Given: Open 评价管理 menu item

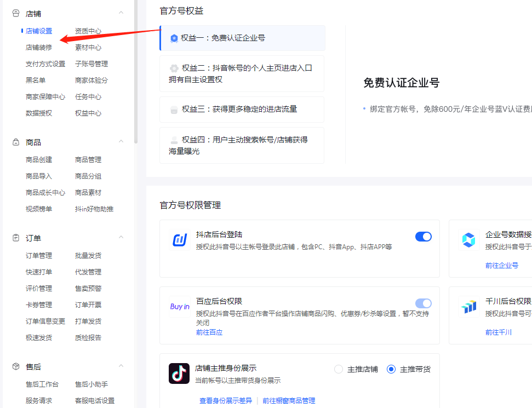Looking at the screenshot, I should (39, 288).
